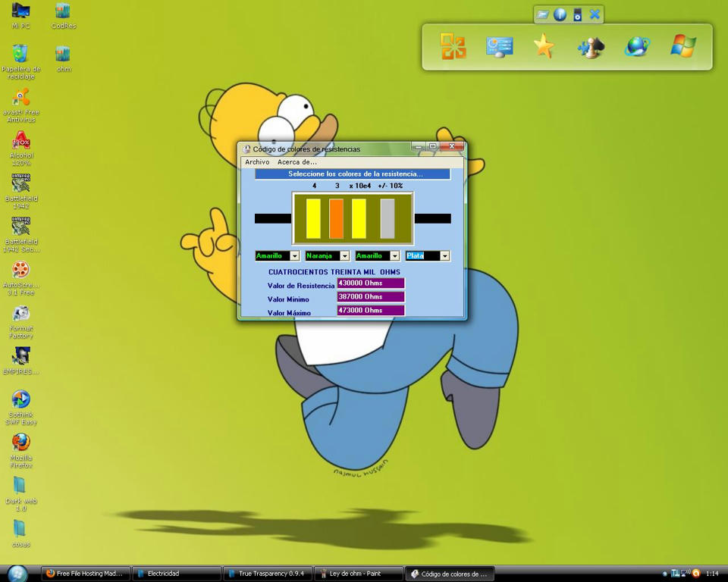728x582 pixels.
Task: Open the ohm desktop shortcut
Action: [64, 59]
